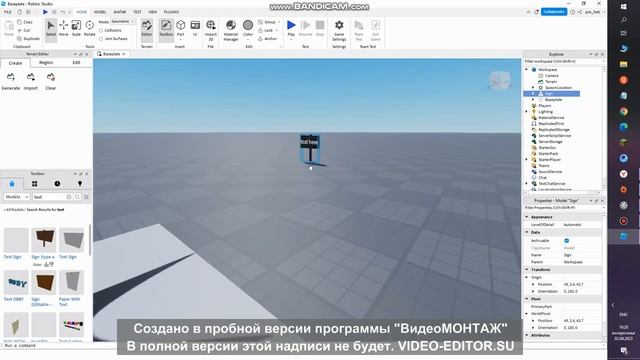Expand the SpawnLocation node in Explorer

[533, 87]
